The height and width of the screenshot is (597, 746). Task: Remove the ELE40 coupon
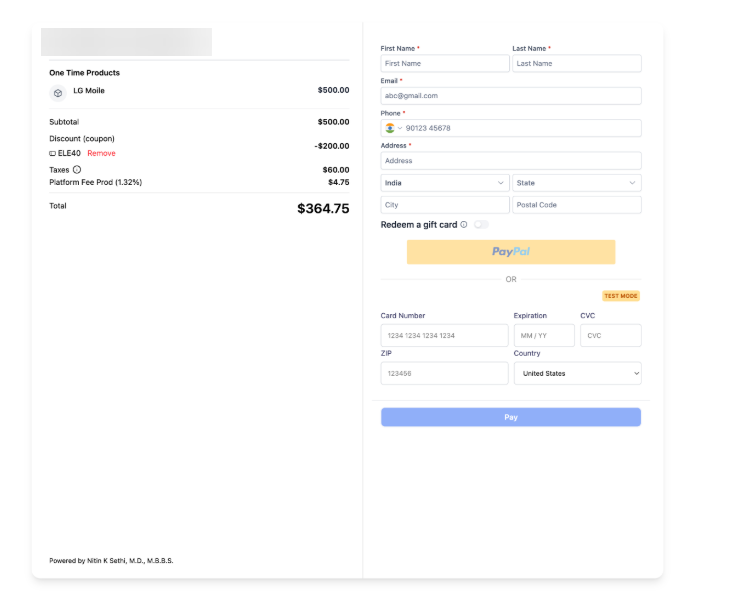tap(101, 153)
